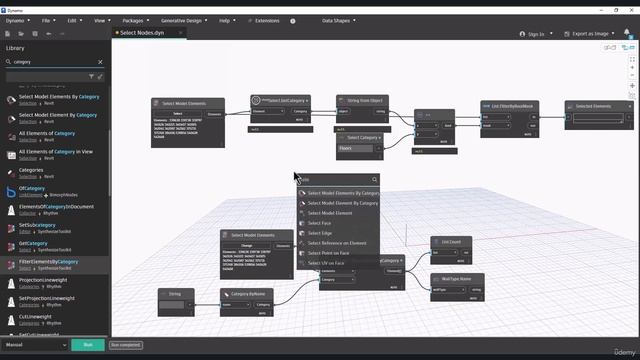Expand Select Category node title arrow
The width and height of the screenshot is (640, 360).
[x=380, y=138]
